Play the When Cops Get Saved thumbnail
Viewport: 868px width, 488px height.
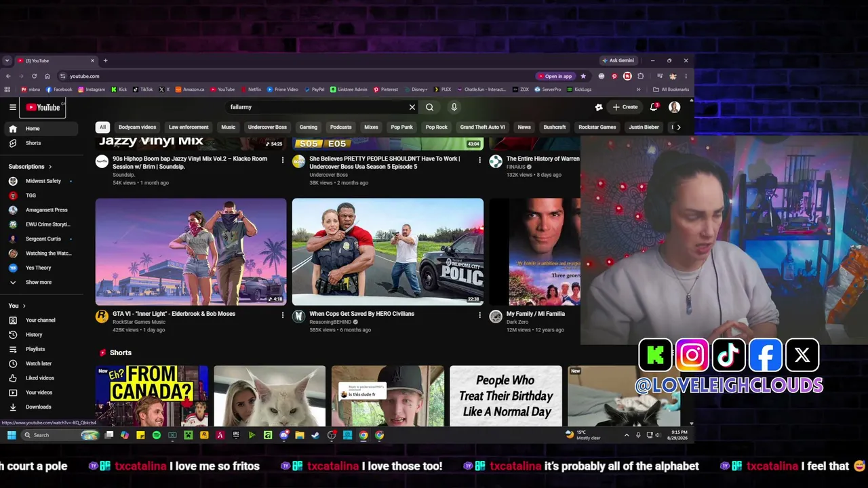click(x=388, y=251)
